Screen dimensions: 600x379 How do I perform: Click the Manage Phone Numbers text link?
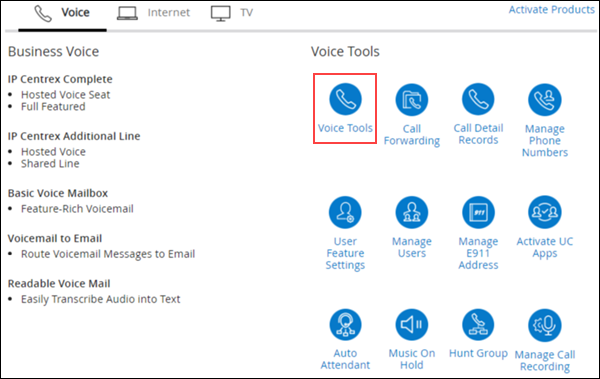pos(545,140)
